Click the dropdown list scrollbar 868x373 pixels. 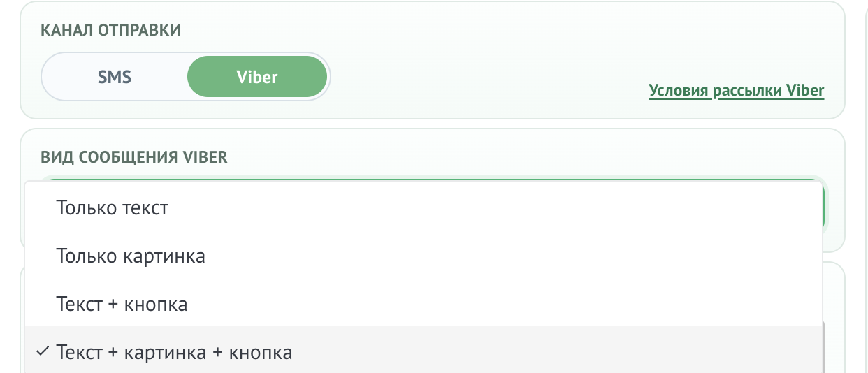824,348
